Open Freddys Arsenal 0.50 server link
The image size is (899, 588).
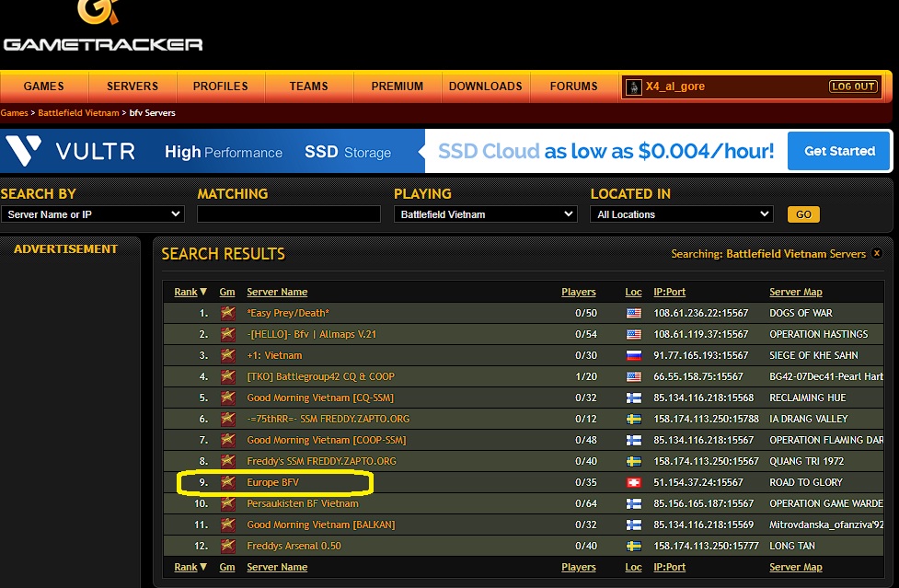[x=294, y=547]
